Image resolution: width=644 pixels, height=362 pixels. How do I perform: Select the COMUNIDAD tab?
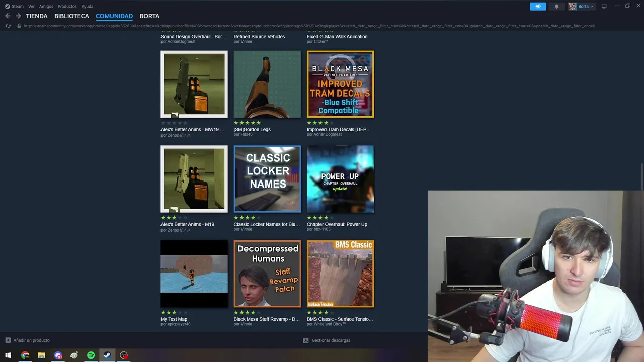pyautogui.click(x=114, y=16)
